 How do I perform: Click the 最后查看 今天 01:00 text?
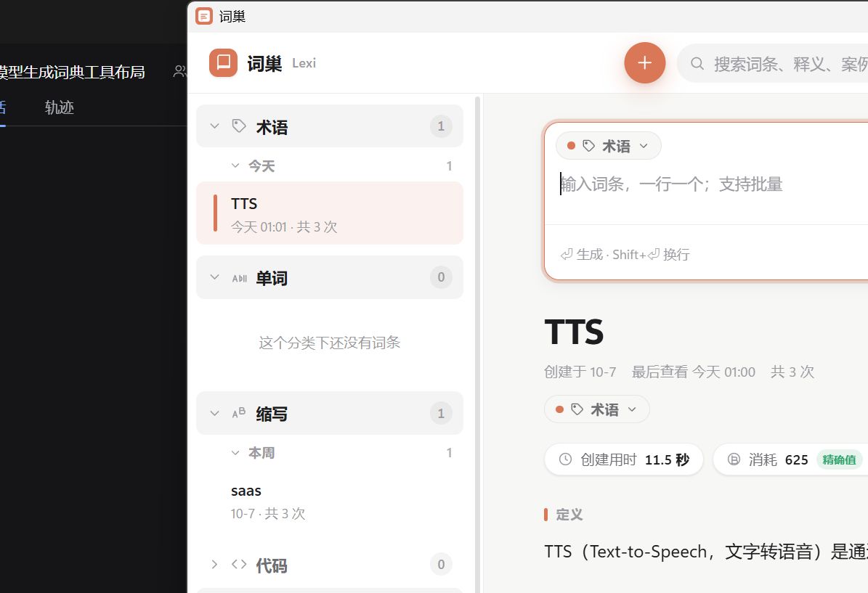(694, 372)
